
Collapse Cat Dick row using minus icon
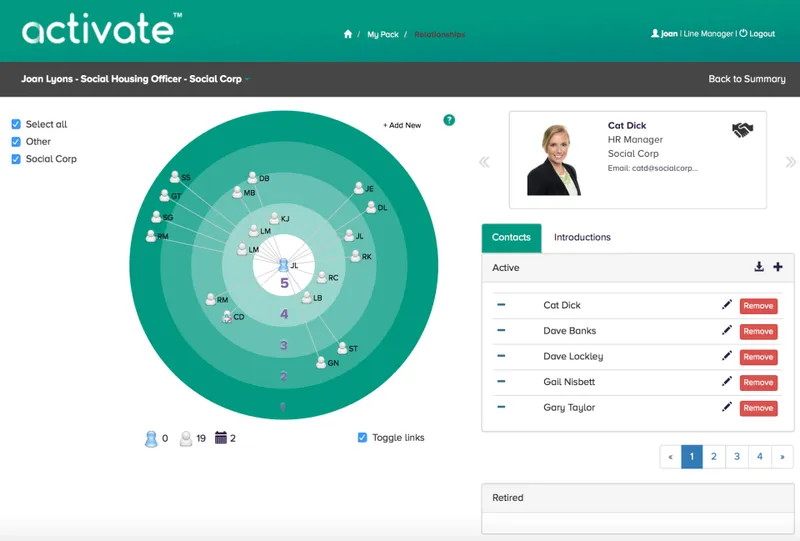click(501, 305)
